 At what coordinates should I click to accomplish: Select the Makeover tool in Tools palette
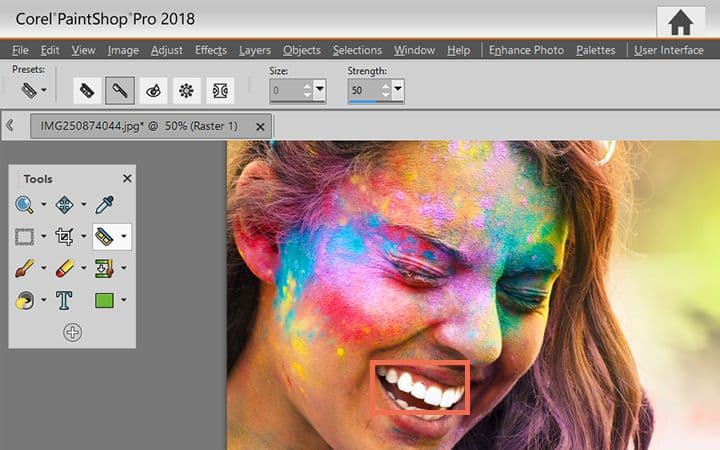(104, 237)
